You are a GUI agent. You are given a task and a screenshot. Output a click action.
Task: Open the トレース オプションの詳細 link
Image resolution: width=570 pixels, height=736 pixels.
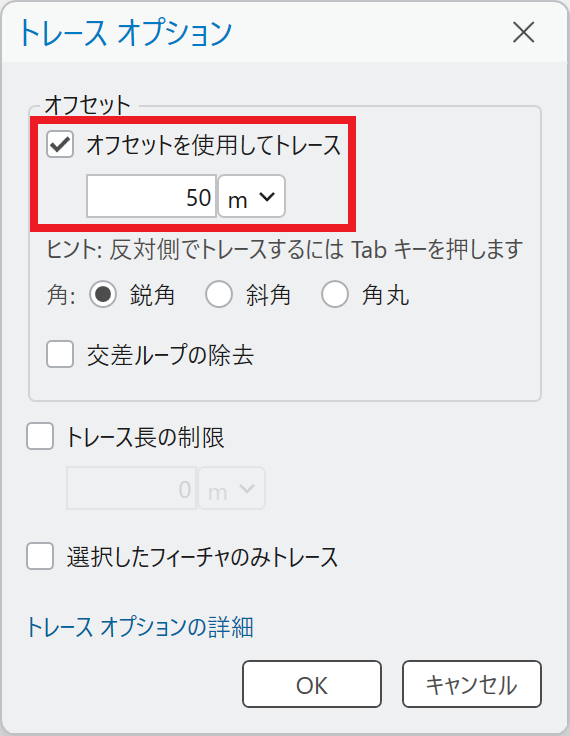tap(140, 627)
